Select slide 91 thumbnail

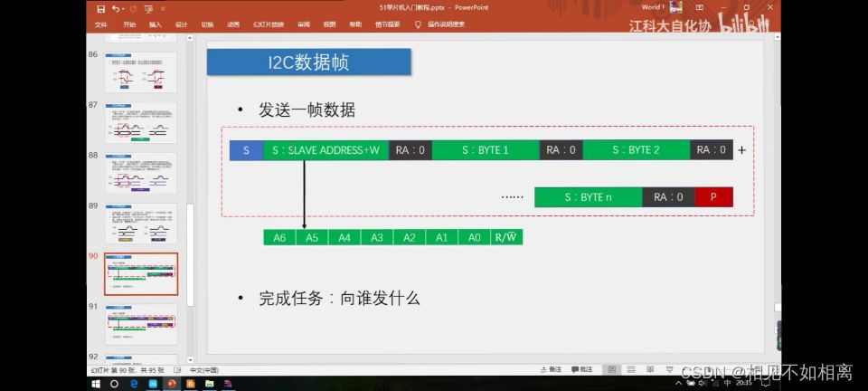tap(141, 325)
